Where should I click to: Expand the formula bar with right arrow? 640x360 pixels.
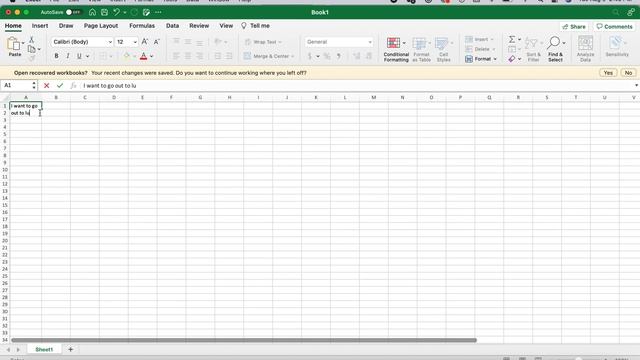pos(636,86)
